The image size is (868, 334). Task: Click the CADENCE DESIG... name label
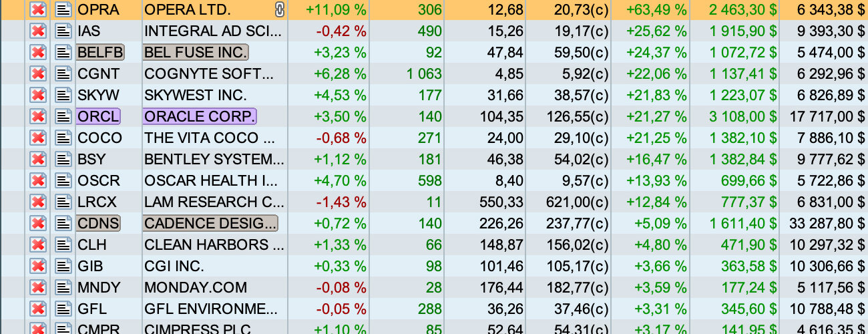(210, 224)
